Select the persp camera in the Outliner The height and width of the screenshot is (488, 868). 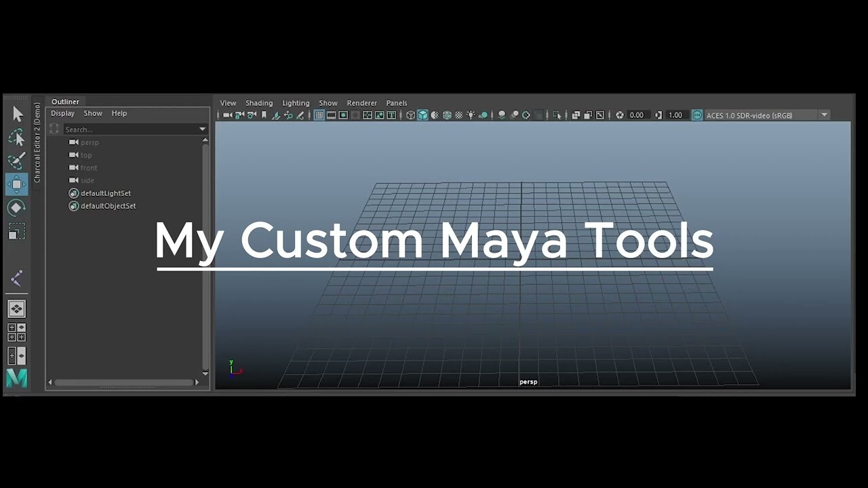click(x=89, y=142)
